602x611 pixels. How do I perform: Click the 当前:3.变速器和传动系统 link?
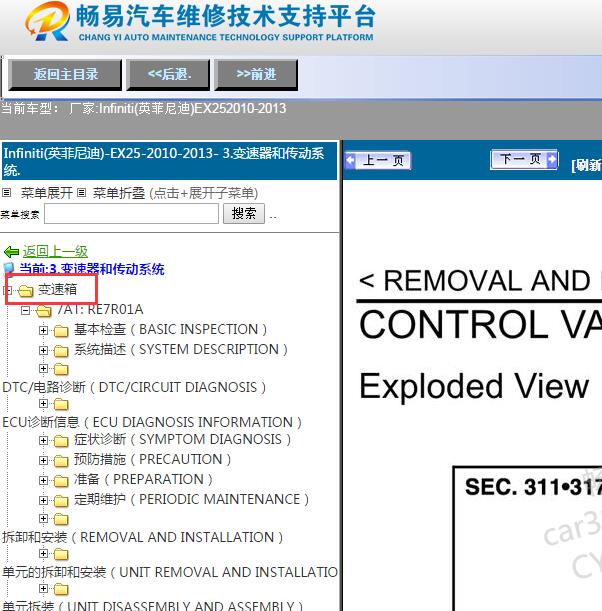(x=92, y=269)
